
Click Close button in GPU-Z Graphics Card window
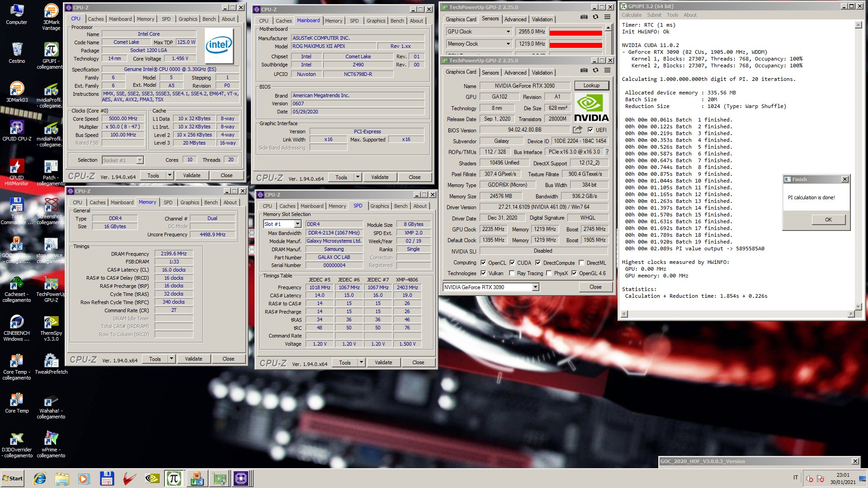pos(595,287)
